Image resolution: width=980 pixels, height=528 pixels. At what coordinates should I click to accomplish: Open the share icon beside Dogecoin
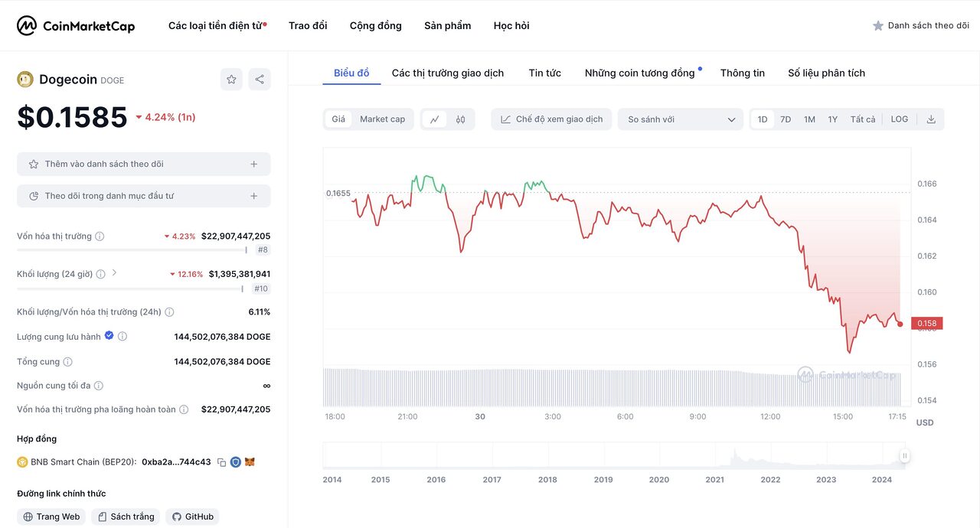pos(260,80)
